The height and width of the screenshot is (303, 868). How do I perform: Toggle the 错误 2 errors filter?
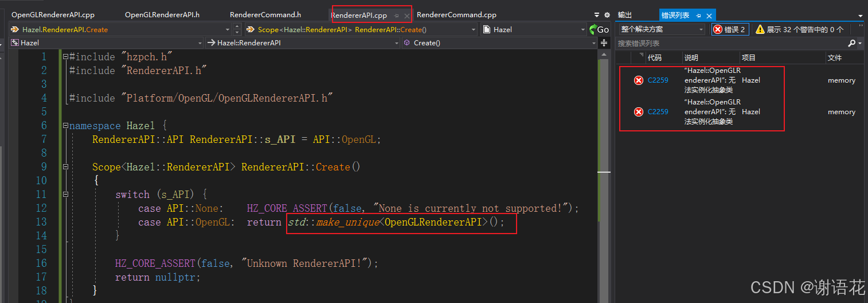[730, 29]
